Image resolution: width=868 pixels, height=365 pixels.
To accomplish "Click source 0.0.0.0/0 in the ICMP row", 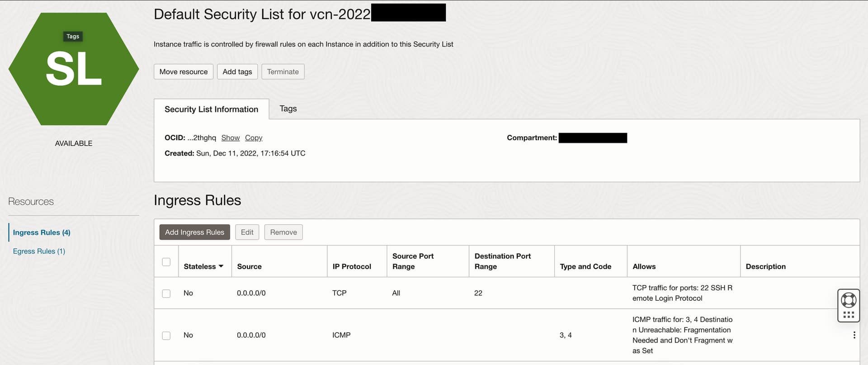I will pos(251,335).
